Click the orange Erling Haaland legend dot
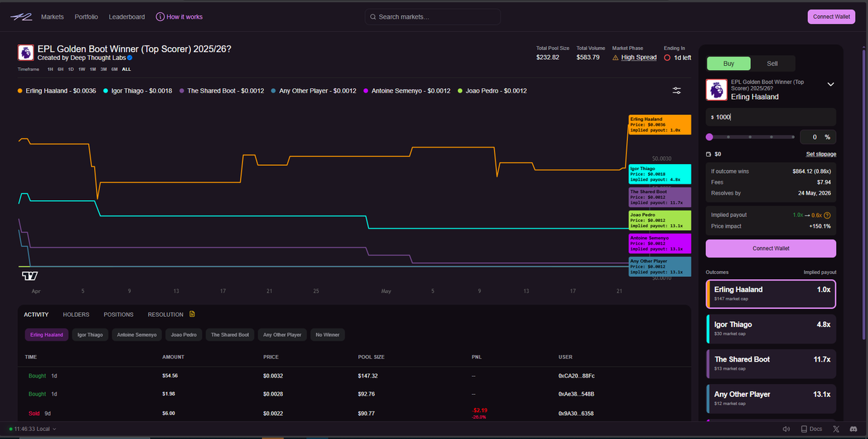This screenshot has width=868, height=439. (20, 91)
